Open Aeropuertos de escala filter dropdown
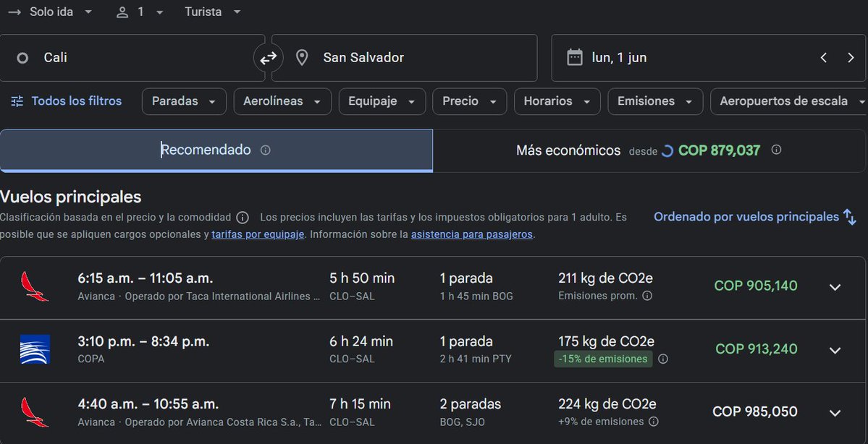Screen dimensions: 868x444 789,101
